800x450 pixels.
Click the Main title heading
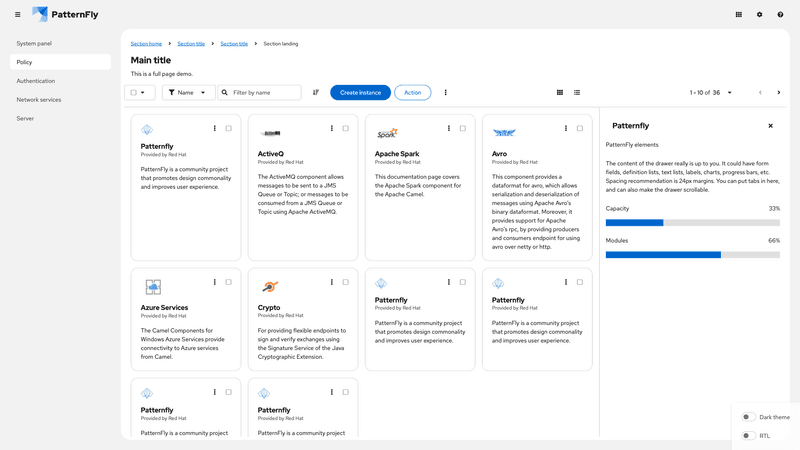click(151, 60)
